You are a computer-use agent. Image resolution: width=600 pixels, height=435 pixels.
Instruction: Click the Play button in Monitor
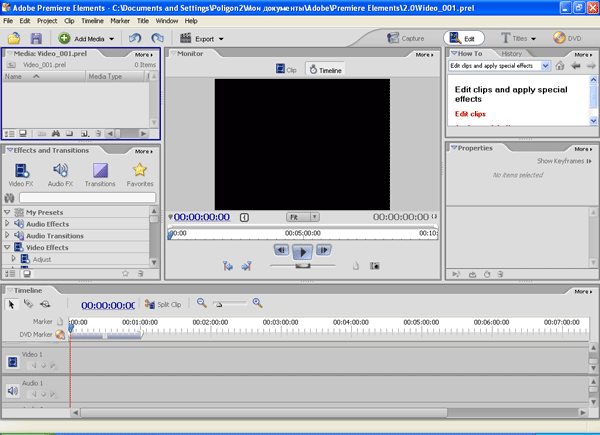(x=302, y=252)
